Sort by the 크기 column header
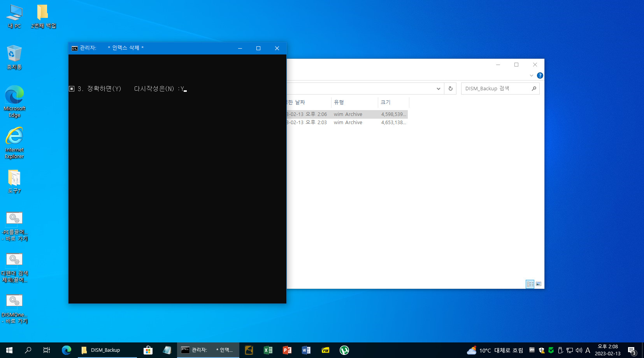The image size is (644, 358). 393,102
